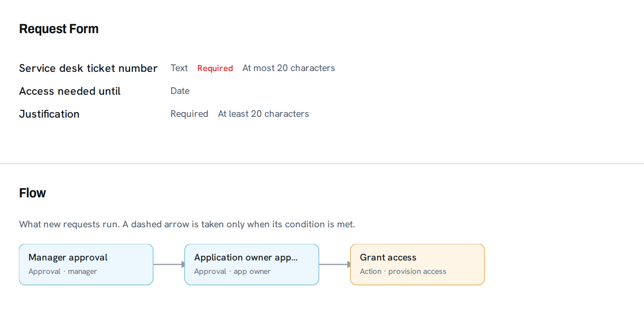The image size is (644, 311).
Task: Select the "Access needed until" field label
Action: 70,91
